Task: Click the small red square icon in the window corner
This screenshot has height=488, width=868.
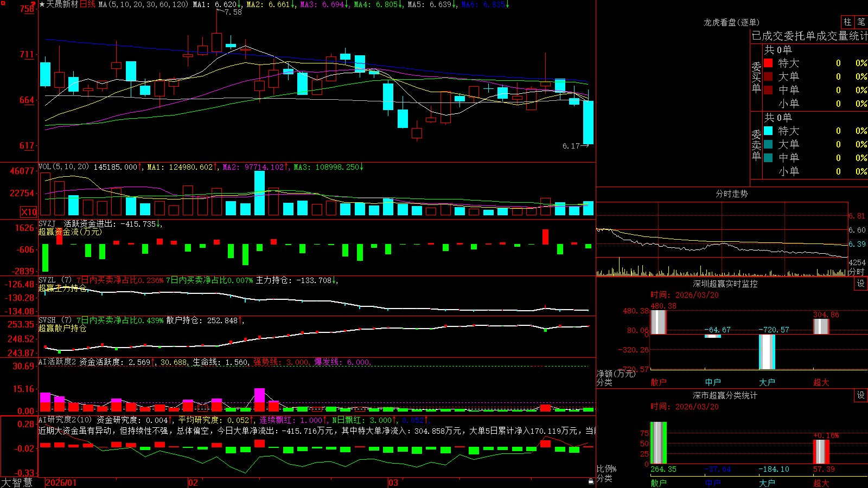Action: [x=3, y=3]
